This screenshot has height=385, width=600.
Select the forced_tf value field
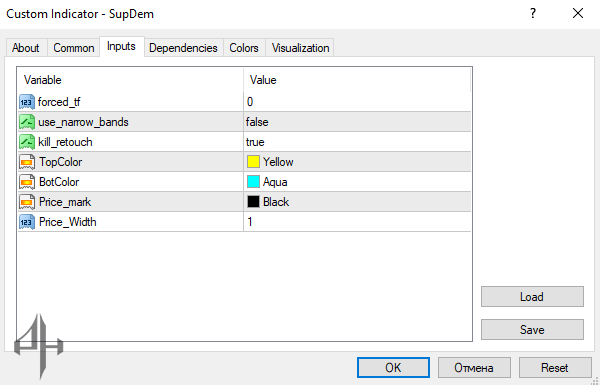tap(357, 102)
